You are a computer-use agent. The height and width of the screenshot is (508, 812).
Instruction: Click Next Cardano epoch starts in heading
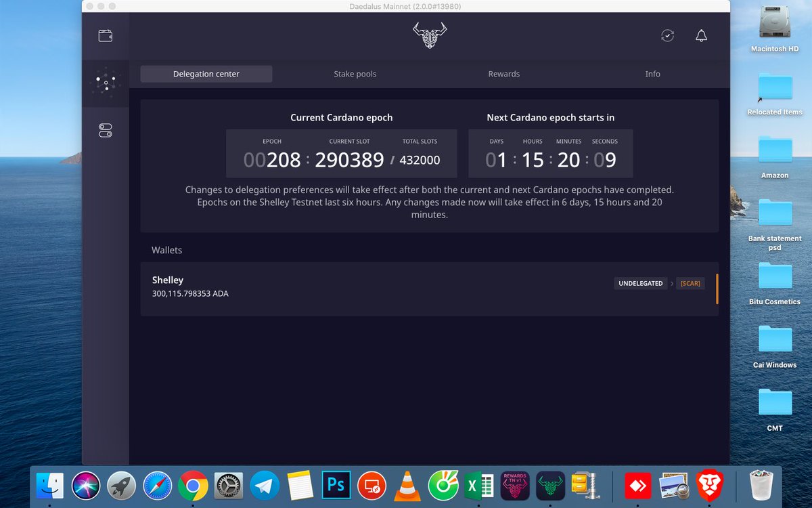[551, 117]
